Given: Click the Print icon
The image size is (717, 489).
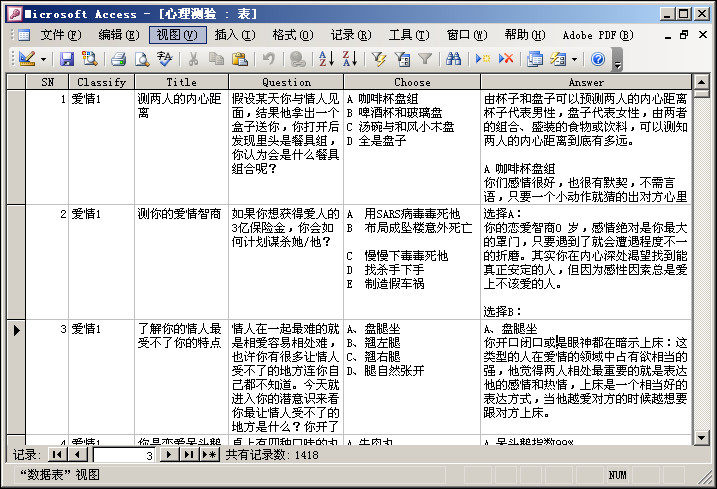Looking at the screenshot, I should pos(118,59).
